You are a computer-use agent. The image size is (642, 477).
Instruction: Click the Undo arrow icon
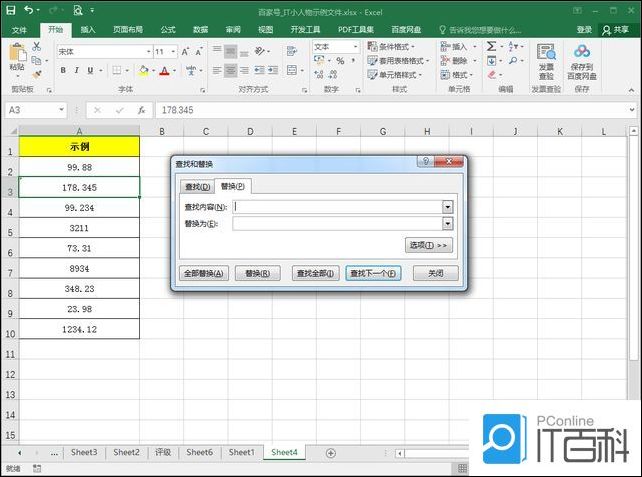coord(27,9)
